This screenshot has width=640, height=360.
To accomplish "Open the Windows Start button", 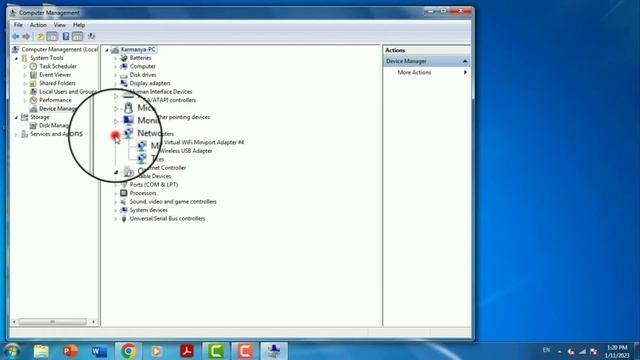I will pyautogui.click(x=12, y=351).
